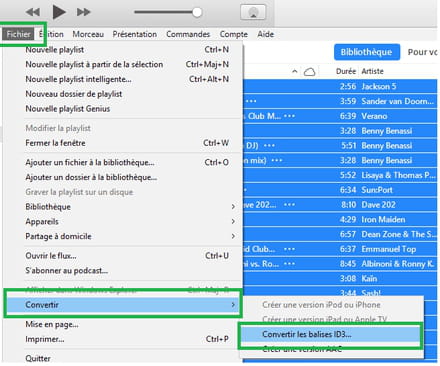Select the Dave 202 artist cell
The width and height of the screenshot is (440, 366).
pyautogui.click(x=379, y=204)
